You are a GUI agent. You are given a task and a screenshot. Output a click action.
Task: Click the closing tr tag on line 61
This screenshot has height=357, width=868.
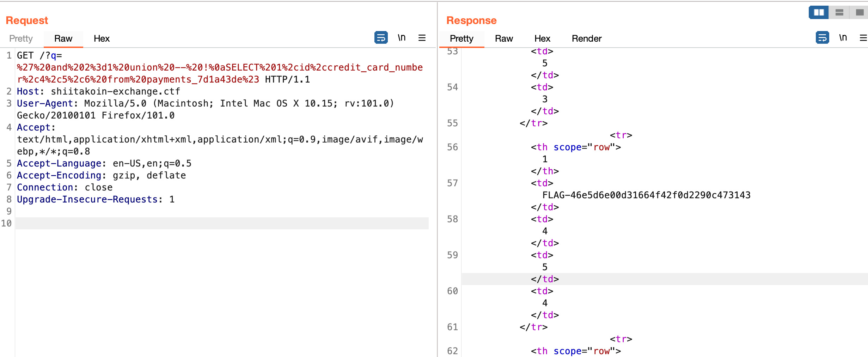pos(533,327)
